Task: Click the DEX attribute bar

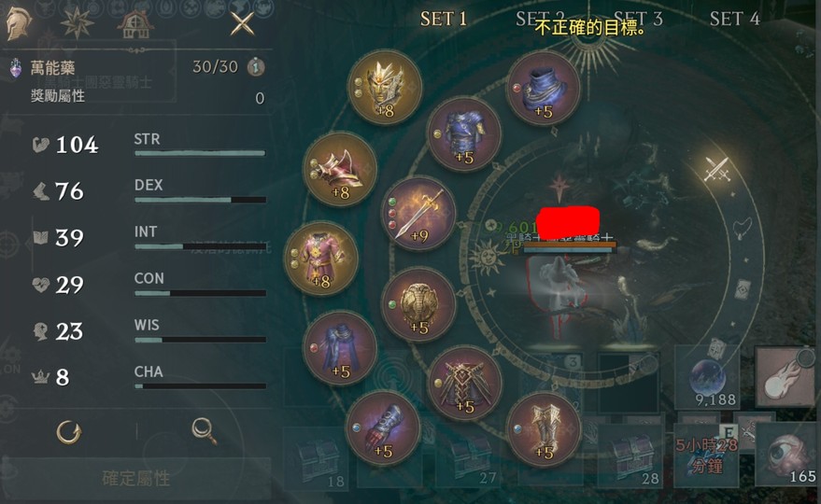Action: coord(200,200)
